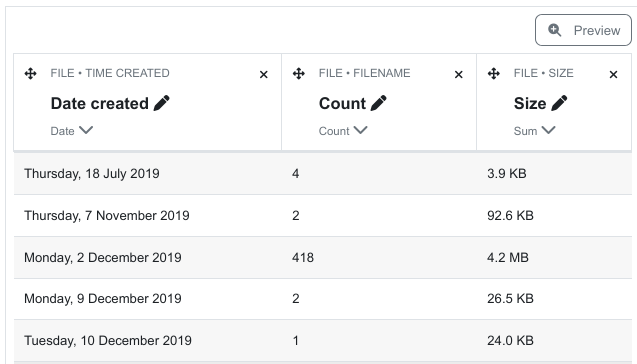Click the Tuesday, 10 December 2019 row
The height and width of the screenshot is (364, 637).
(x=323, y=340)
